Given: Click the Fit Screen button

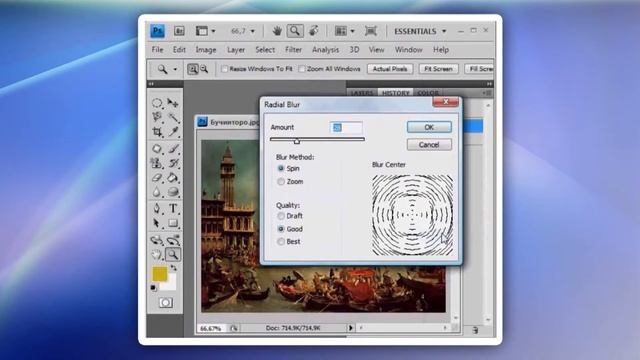Looking at the screenshot, I should tap(438, 69).
